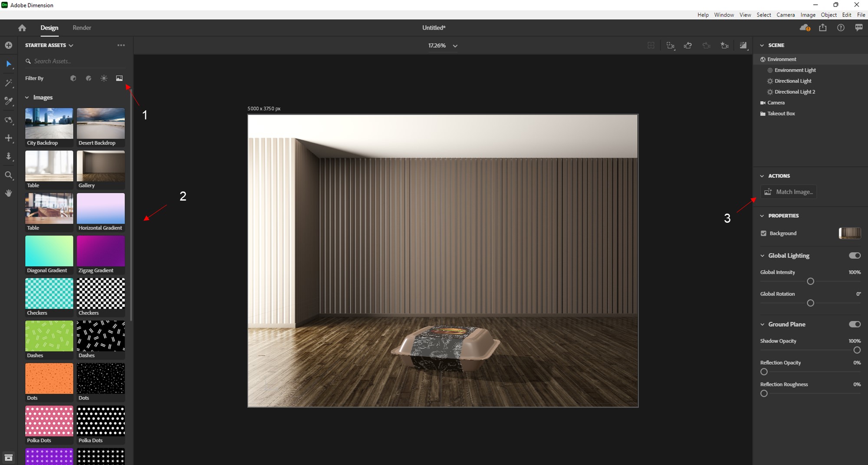Click the render preview icon in canvas toolbar
This screenshot has width=868, height=465.
pos(743,46)
